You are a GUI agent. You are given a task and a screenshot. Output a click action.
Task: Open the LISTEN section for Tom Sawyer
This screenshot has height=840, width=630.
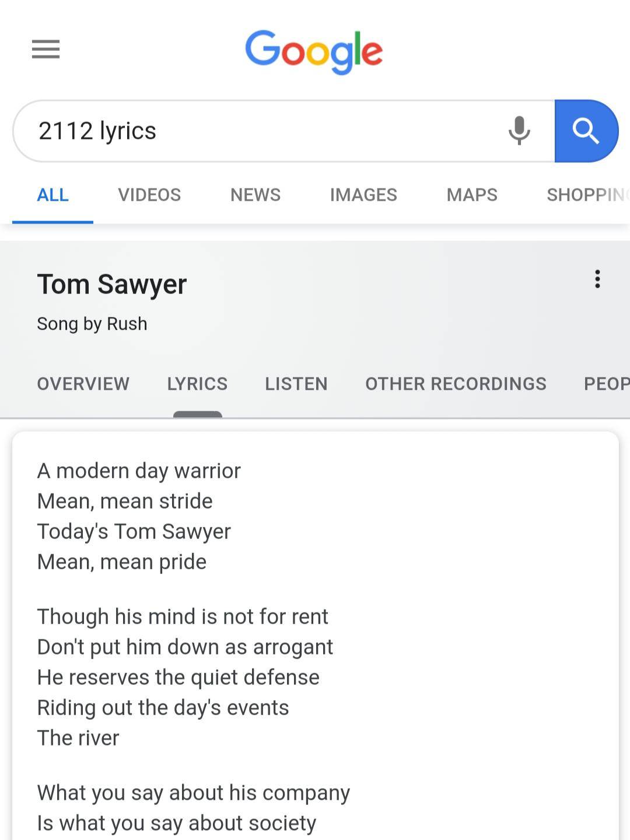click(296, 384)
